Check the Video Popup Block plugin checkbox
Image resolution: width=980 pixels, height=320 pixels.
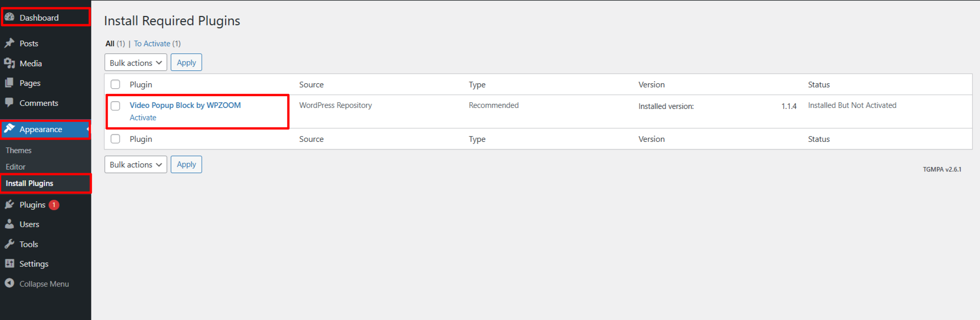[x=115, y=106]
